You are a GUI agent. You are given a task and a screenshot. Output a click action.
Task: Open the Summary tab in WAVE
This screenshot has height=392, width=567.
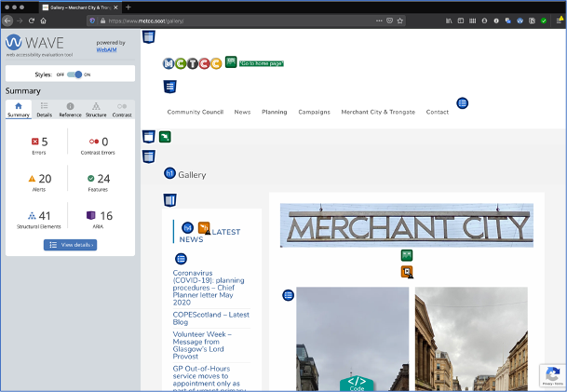click(19, 110)
